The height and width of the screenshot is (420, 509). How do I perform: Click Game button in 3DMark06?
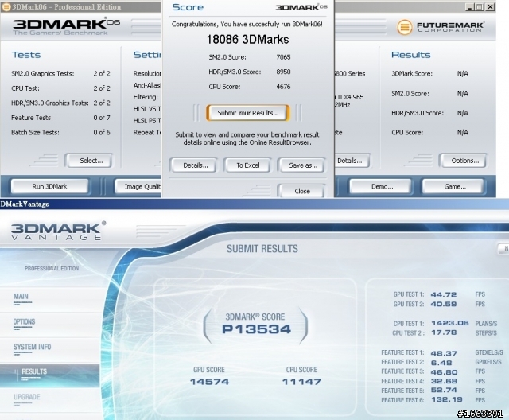point(455,187)
